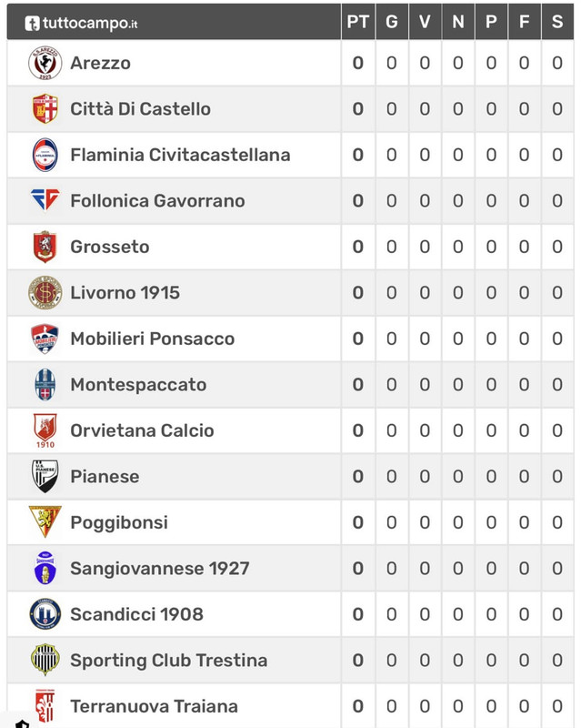The width and height of the screenshot is (581, 728).
Task: Click the Poggibonsi triangular lion crest
Action: [45, 521]
